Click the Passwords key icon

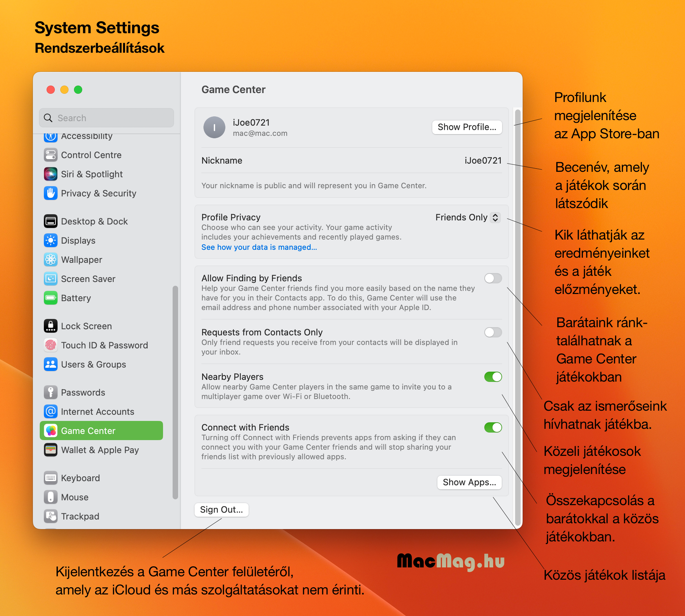(51, 393)
